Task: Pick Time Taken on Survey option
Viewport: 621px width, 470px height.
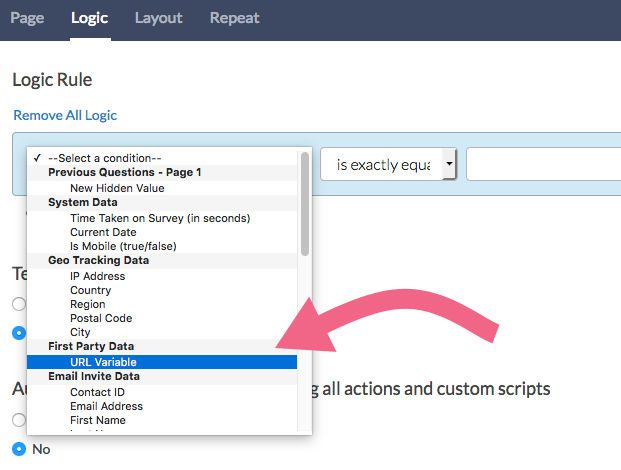Action: pyautogui.click(x=159, y=218)
